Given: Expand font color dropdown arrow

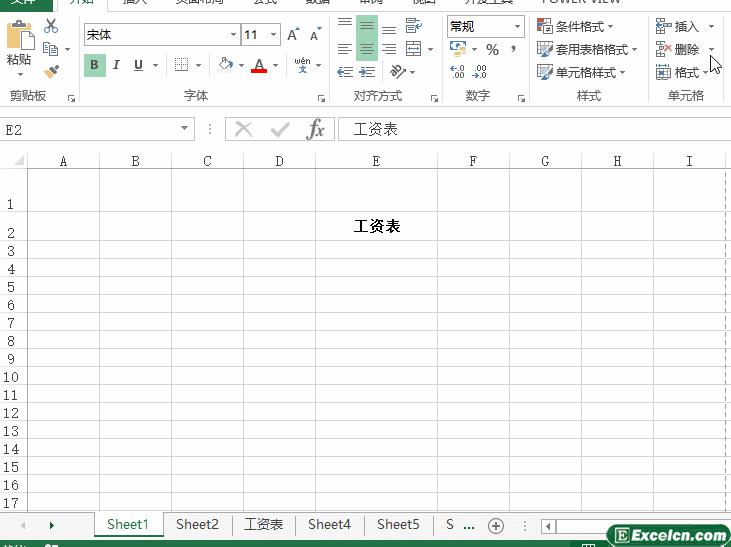Looking at the screenshot, I should click(276, 65).
